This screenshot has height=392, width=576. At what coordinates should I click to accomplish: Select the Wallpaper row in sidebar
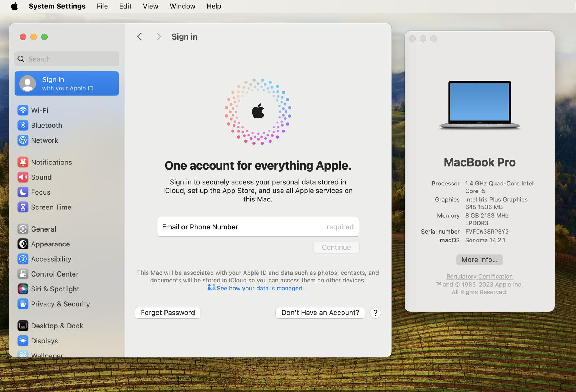click(x=66, y=354)
